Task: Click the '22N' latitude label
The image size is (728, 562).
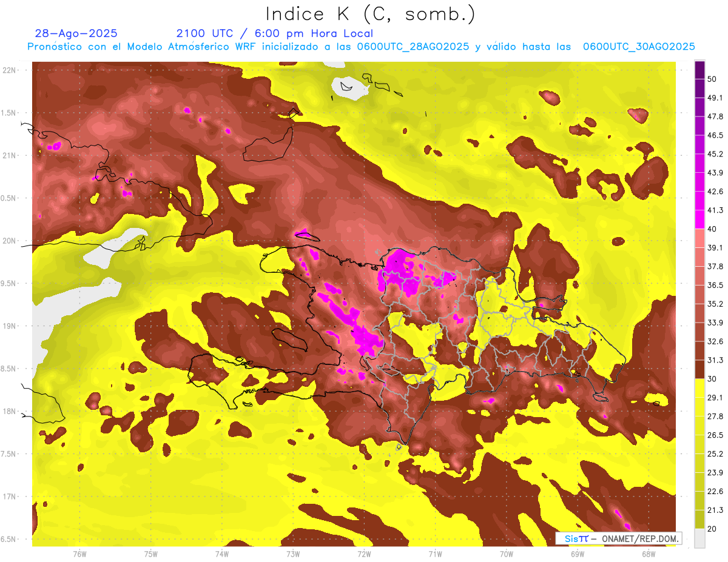Action: pyautogui.click(x=10, y=70)
